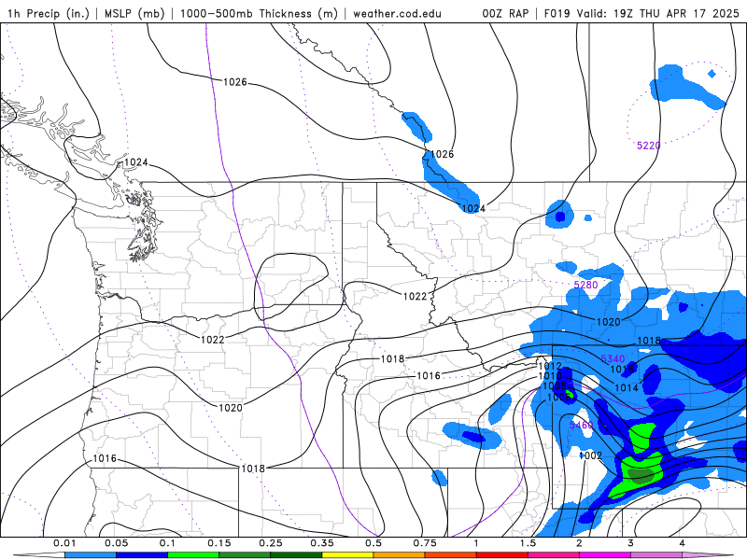Screen dimensions: 747x560
Task: Pick the dark blue legend color swatch
Action: click(142, 555)
